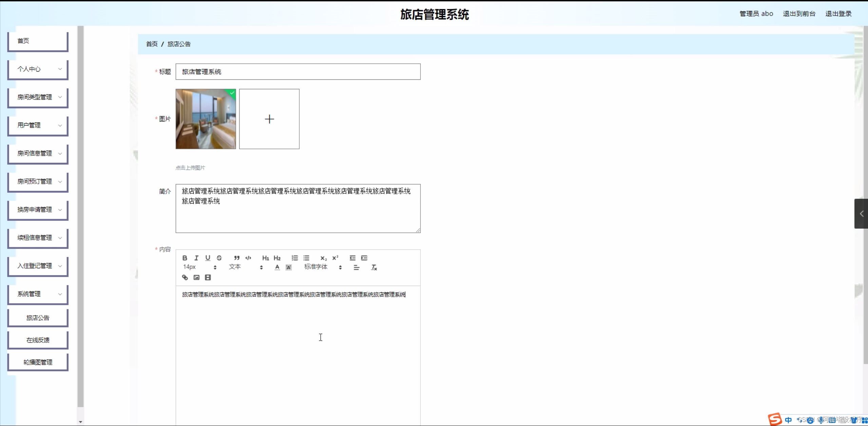Toggle H1 heading formatting
This screenshot has width=868, height=426.
click(265, 258)
